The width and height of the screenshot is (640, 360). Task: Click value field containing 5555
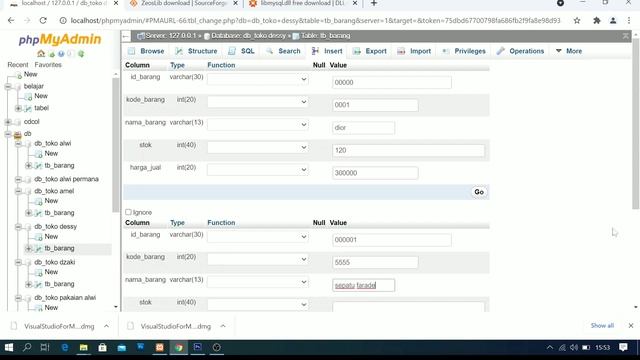point(375,262)
